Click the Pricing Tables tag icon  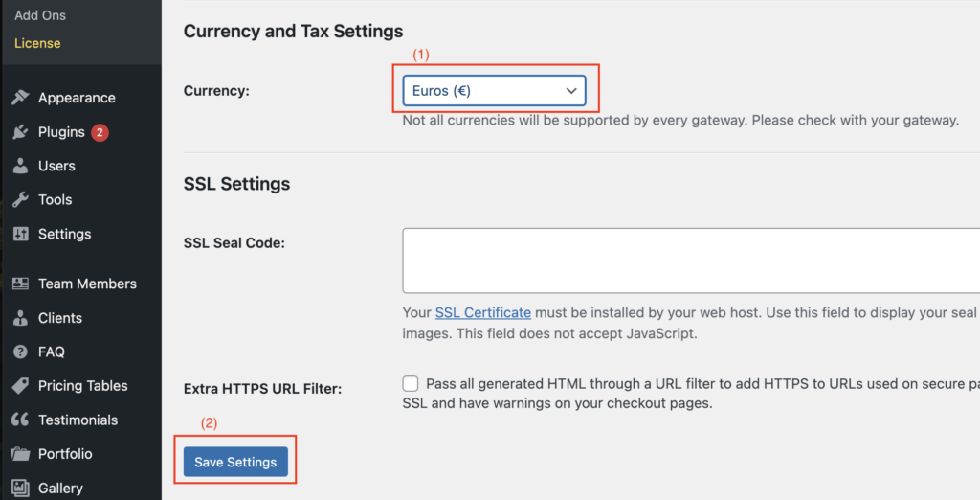(20, 386)
